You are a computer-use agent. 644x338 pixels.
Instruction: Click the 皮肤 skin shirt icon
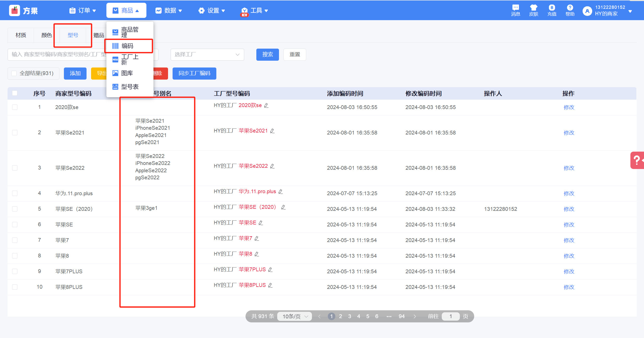534,8
